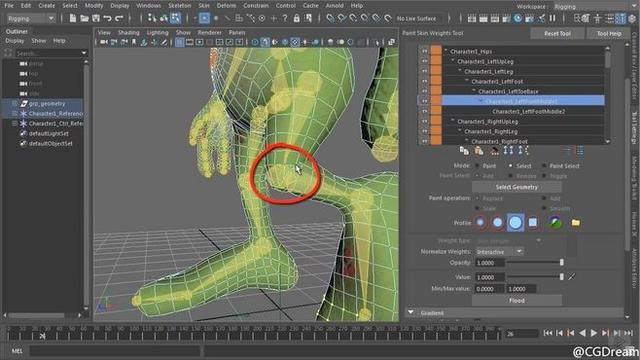Select the Remove paint select radio button
Image resolution: width=640 pixels, height=360 pixels.
(x=510, y=176)
